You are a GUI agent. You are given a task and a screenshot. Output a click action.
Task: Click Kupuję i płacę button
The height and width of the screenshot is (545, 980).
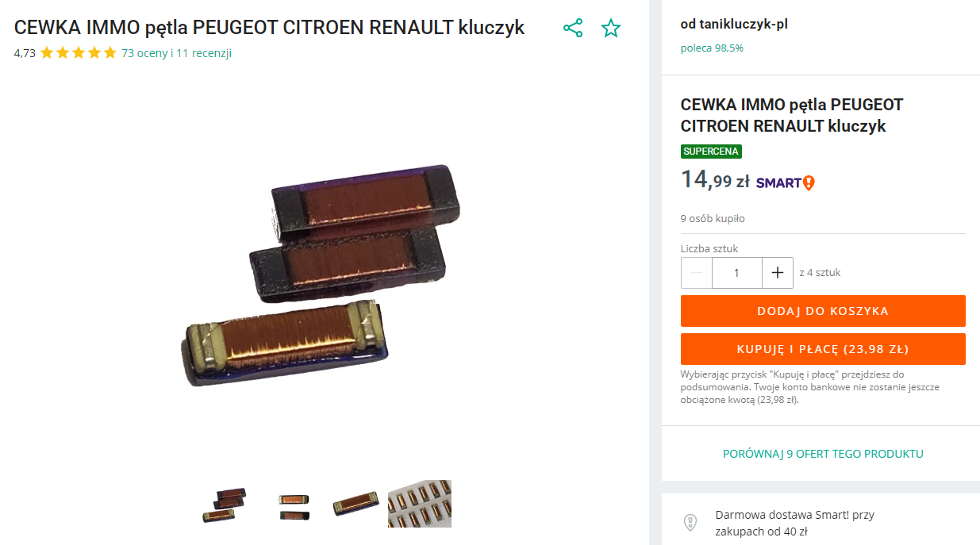[823, 349]
